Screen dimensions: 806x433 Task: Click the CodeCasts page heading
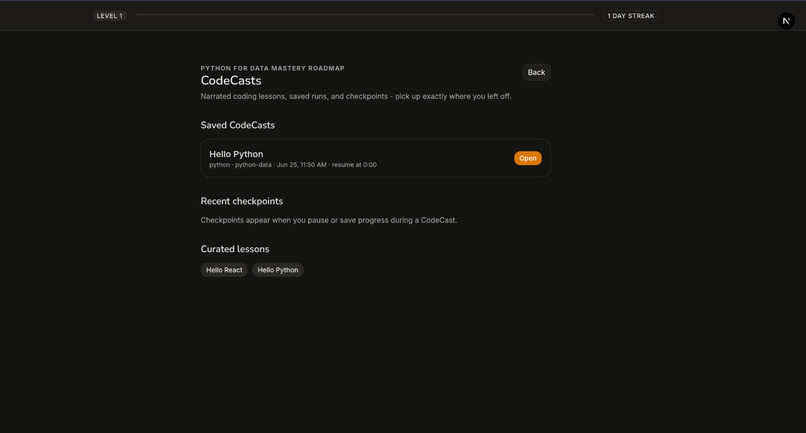click(x=231, y=80)
